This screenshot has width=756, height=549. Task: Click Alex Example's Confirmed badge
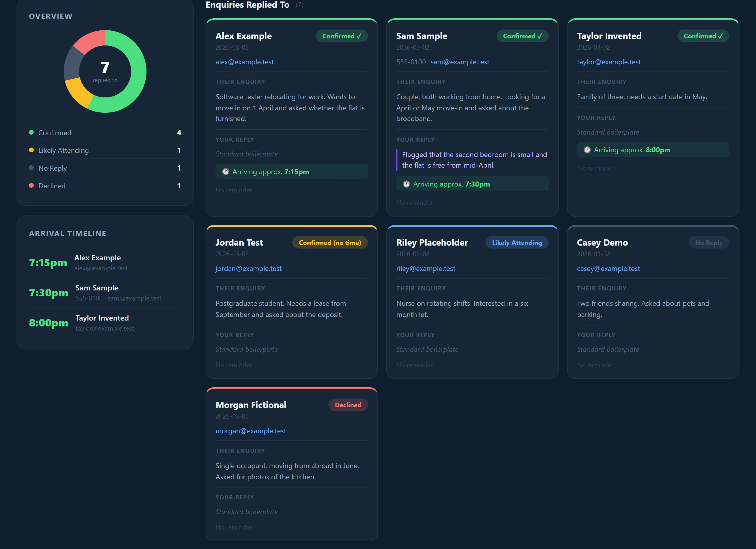click(342, 36)
